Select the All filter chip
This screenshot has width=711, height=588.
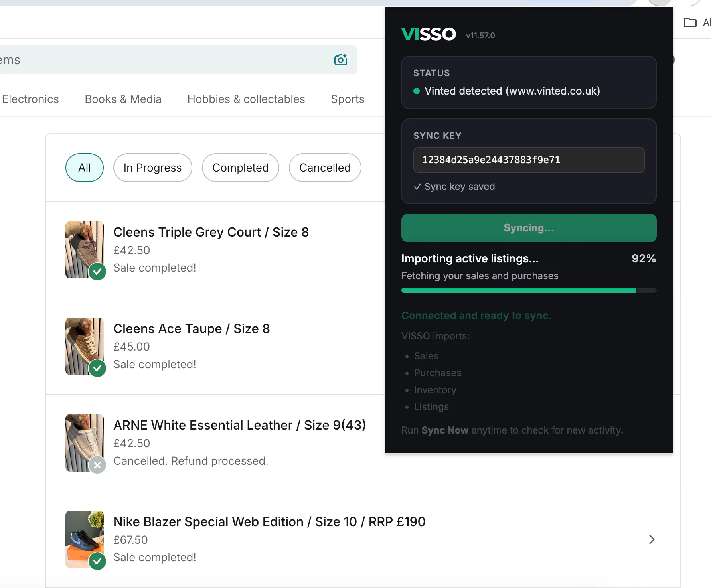85,168
